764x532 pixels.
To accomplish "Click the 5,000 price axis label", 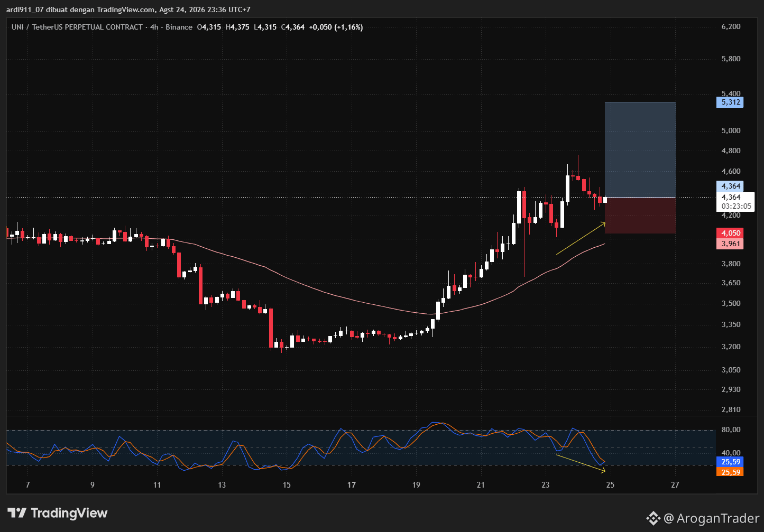I will 731,130.
